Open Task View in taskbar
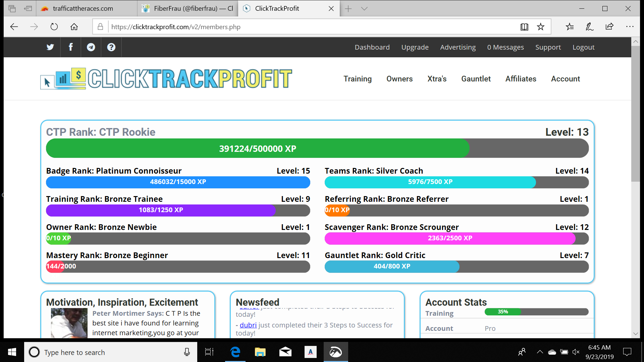The image size is (644, 362). point(209,352)
